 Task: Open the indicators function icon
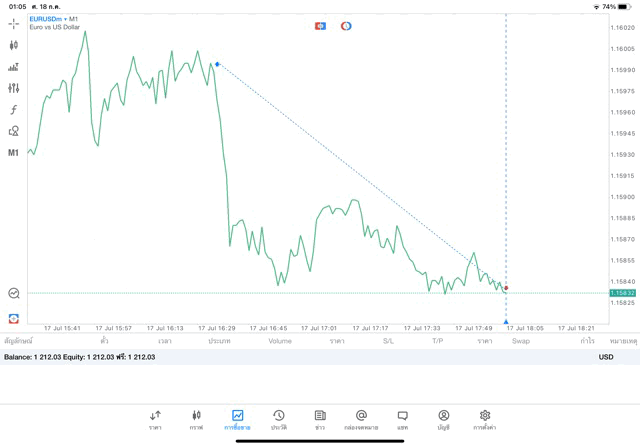click(x=14, y=110)
